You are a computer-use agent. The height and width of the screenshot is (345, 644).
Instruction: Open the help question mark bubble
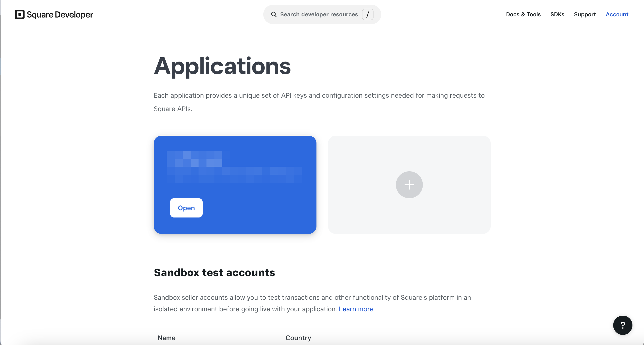point(623,325)
